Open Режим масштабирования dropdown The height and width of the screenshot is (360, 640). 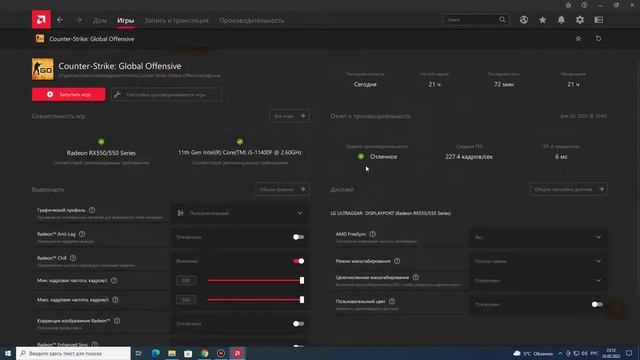click(x=539, y=261)
